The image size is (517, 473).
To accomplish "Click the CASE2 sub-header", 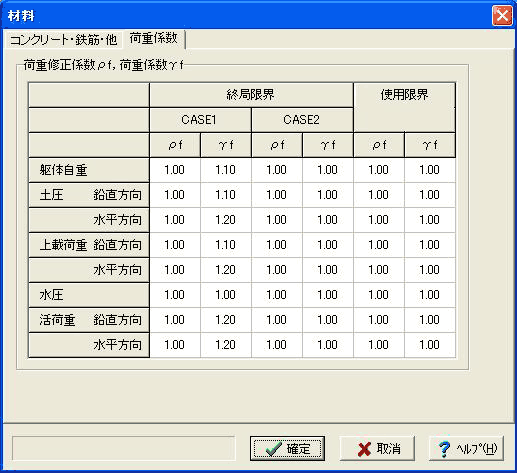I will [x=302, y=120].
